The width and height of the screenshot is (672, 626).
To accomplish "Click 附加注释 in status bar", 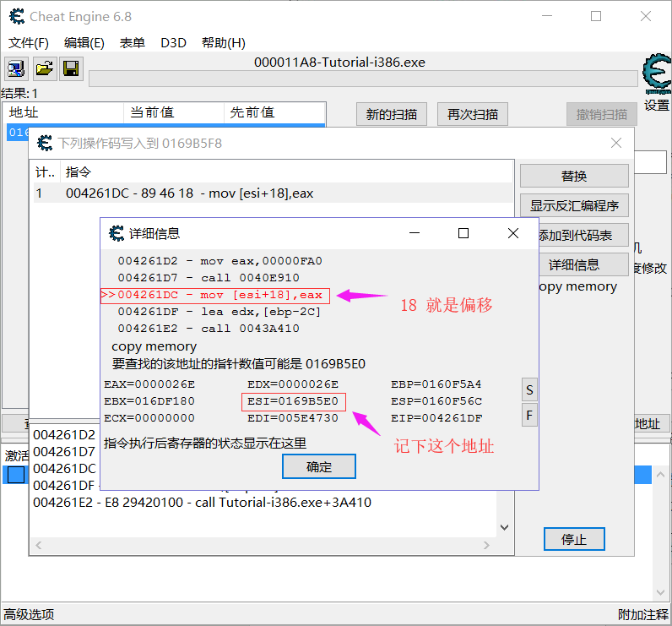I will tap(642, 614).
